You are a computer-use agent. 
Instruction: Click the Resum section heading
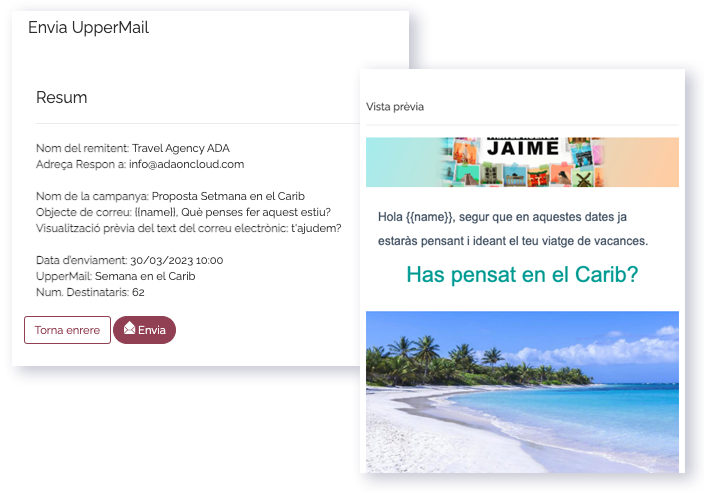point(62,97)
